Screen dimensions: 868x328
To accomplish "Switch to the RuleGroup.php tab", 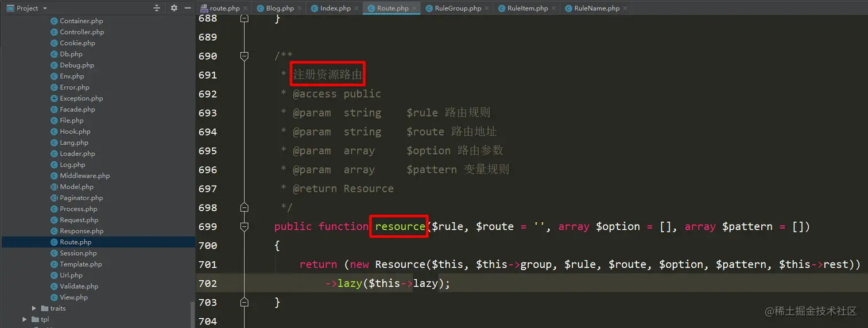I will [x=458, y=8].
